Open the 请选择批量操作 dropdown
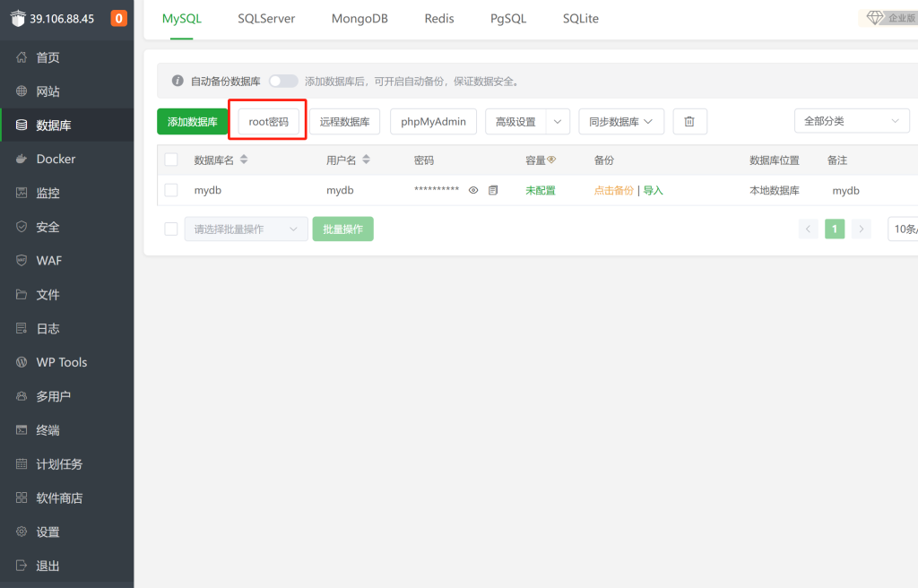918x588 pixels. point(246,229)
